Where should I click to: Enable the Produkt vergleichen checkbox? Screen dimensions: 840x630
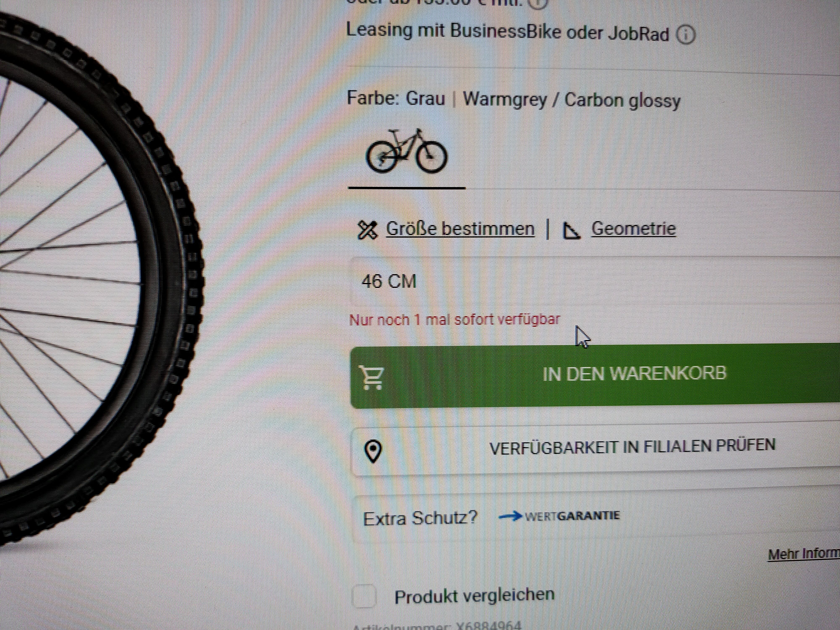point(364,596)
